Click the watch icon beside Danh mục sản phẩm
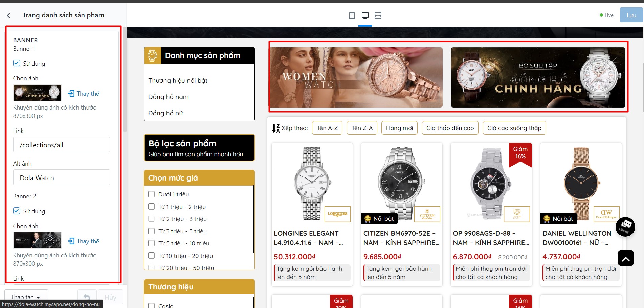The width and height of the screenshot is (644, 308). [x=153, y=55]
